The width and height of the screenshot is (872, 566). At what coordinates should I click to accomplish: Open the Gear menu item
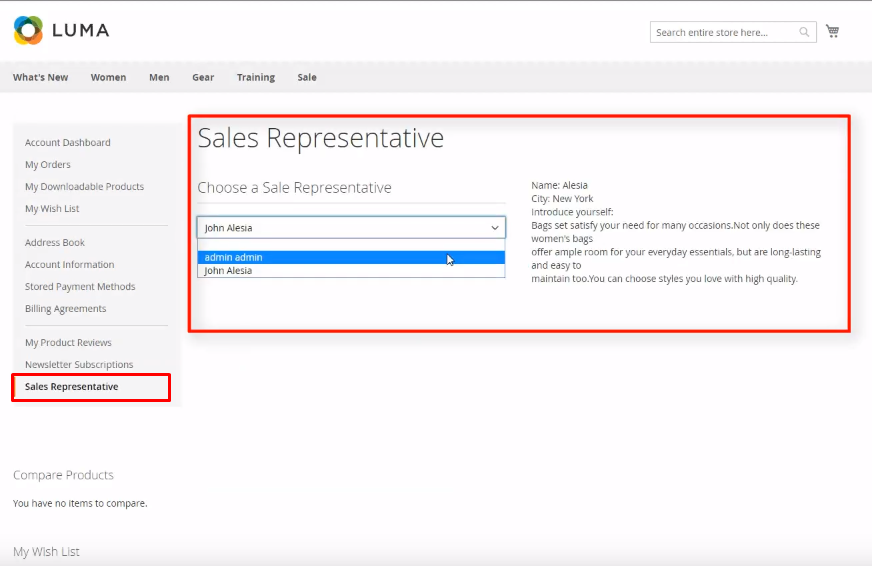click(x=203, y=78)
